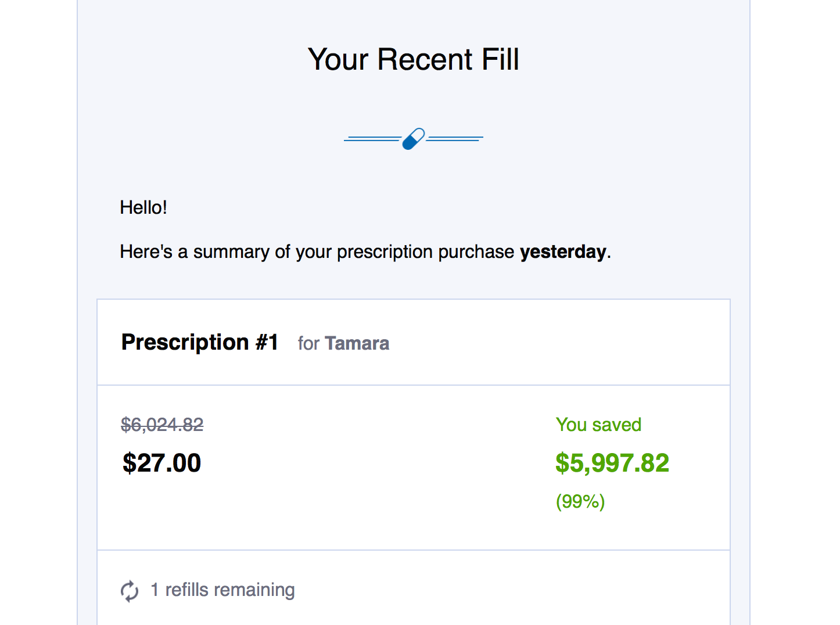Viewport: 840px width, 625px height.
Task: Select the bold word "yesterday"
Action: pos(563,252)
